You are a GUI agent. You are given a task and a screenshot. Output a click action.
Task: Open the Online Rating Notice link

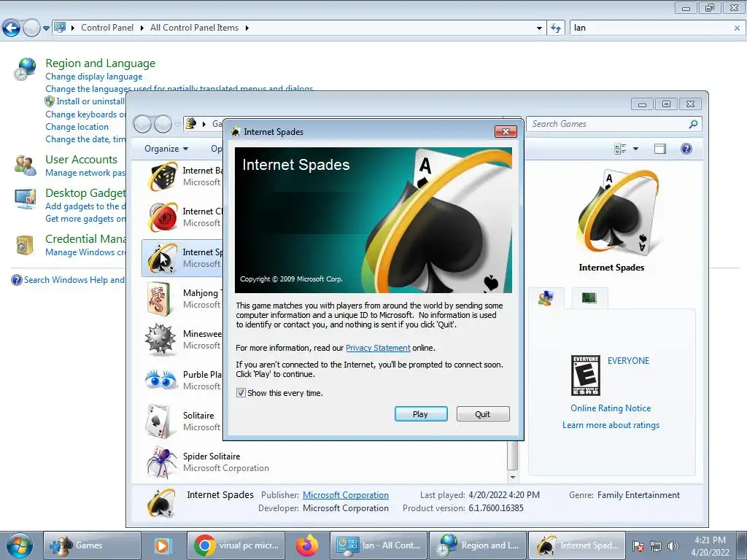click(611, 408)
